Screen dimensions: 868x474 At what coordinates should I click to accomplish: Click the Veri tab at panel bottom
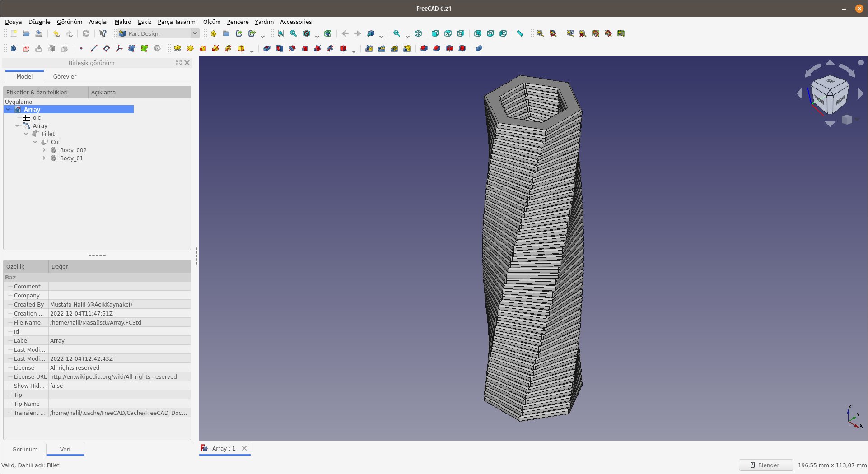(65, 449)
